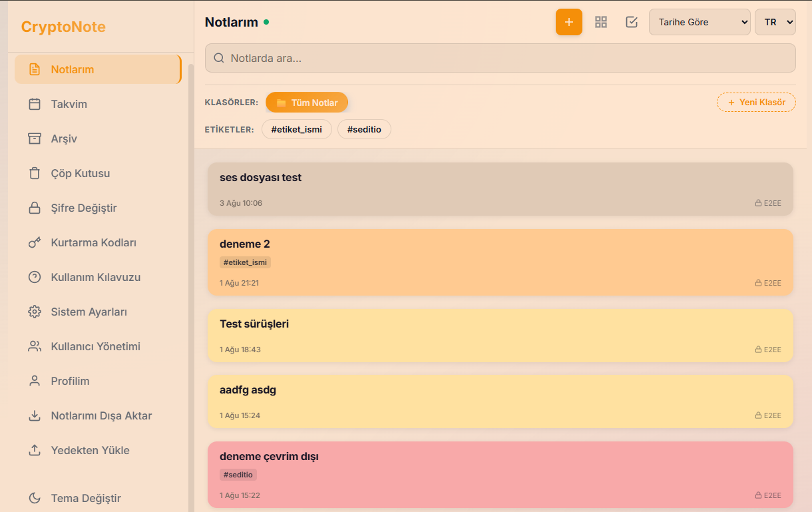Screen dimensions: 812x512
Task: Open the Tarihe Göre sort dropdown
Action: click(700, 22)
